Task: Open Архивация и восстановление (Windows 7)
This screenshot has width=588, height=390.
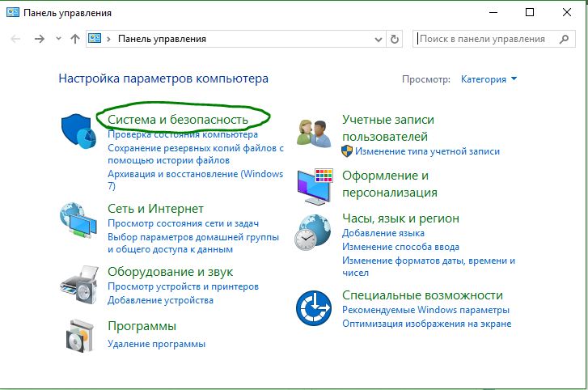Action: (x=196, y=180)
